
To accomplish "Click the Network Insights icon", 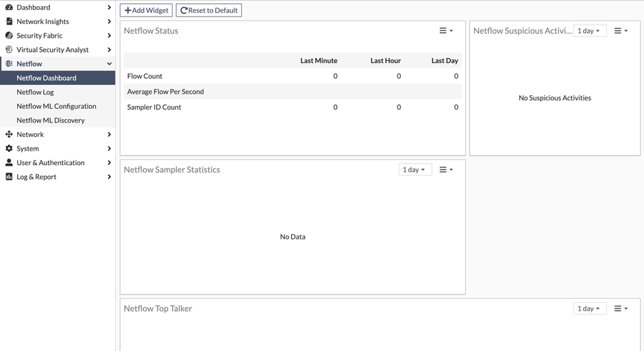I will click(x=9, y=21).
